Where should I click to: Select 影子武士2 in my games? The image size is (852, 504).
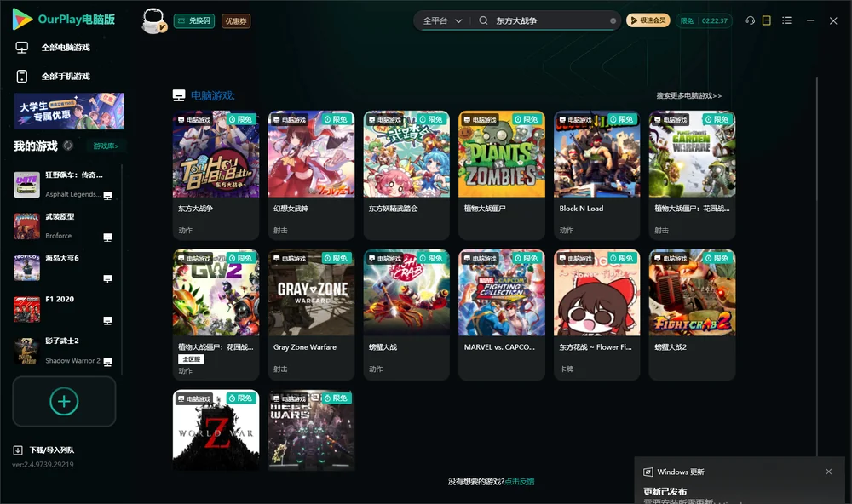point(63,351)
